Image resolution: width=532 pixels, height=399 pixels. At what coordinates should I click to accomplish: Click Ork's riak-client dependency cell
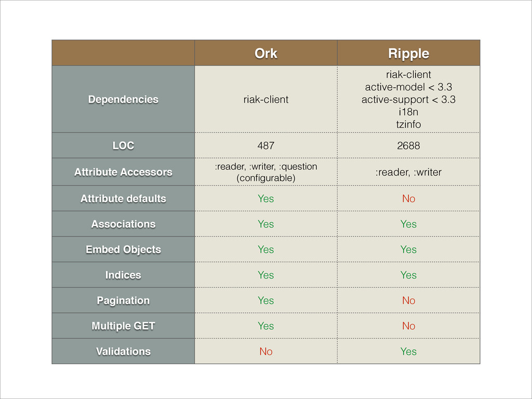pos(265,99)
